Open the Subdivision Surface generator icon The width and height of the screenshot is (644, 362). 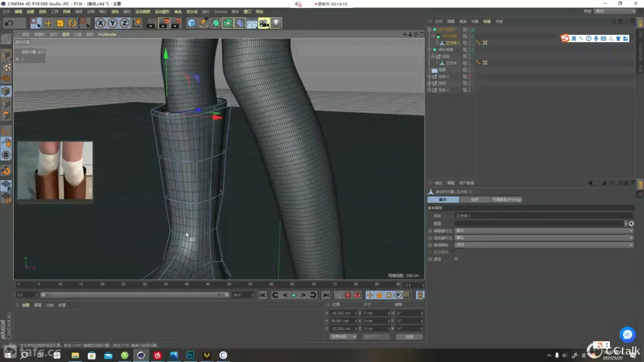tap(216, 23)
